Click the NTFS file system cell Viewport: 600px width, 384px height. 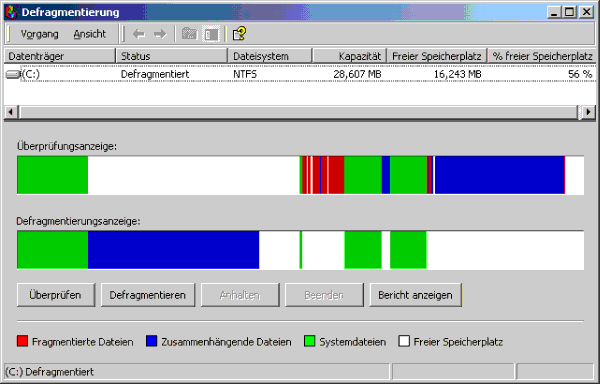(x=245, y=74)
